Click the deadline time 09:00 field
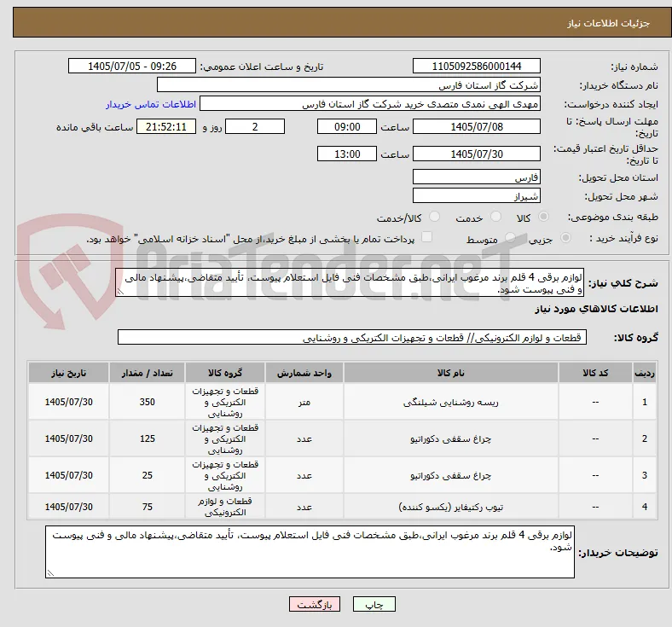The height and width of the screenshot is (627, 672). point(347,126)
